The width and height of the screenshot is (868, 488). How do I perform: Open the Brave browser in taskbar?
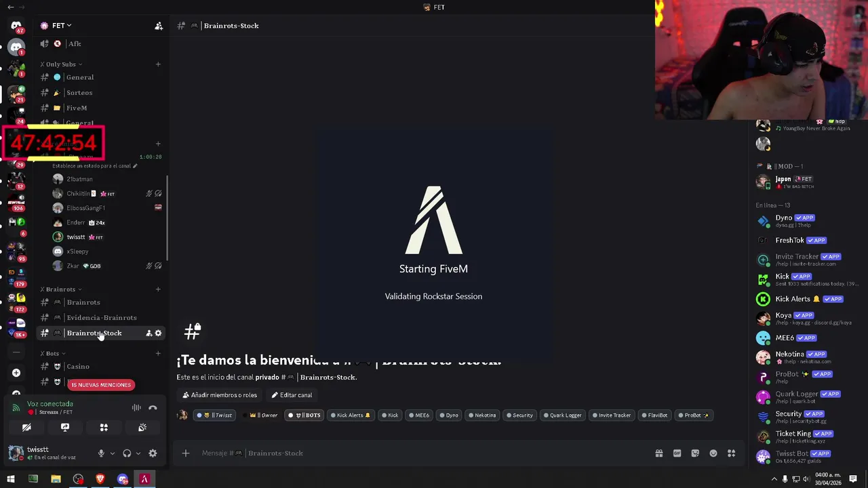click(x=100, y=479)
